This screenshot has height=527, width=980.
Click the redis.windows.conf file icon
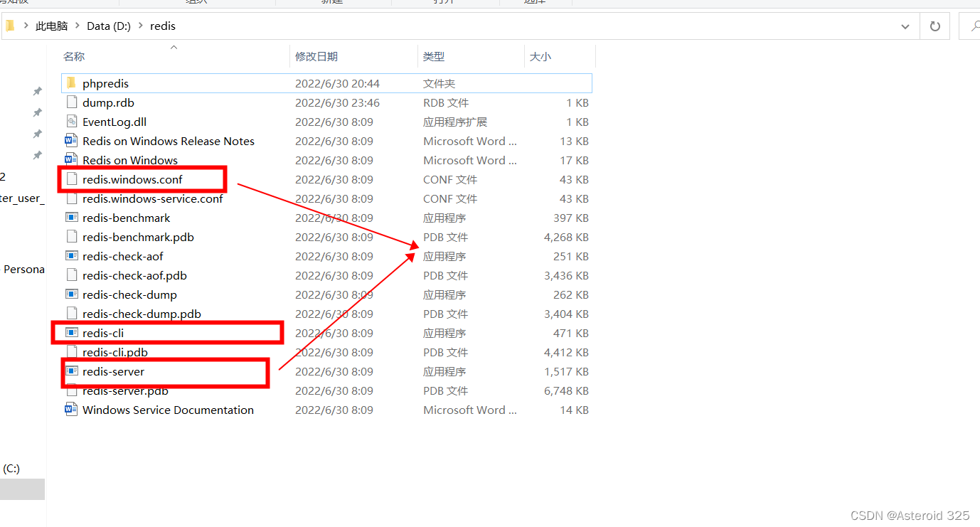pyautogui.click(x=71, y=179)
